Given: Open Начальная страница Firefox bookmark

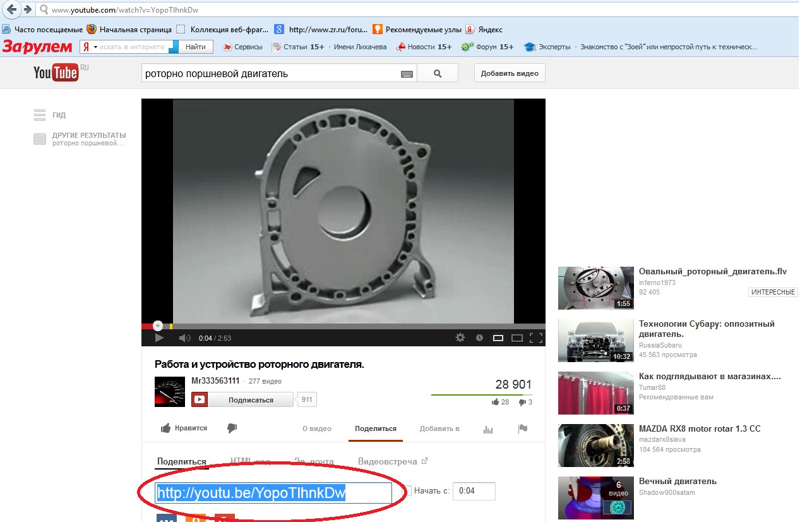Looking at the screenshot, I should 129,29.
